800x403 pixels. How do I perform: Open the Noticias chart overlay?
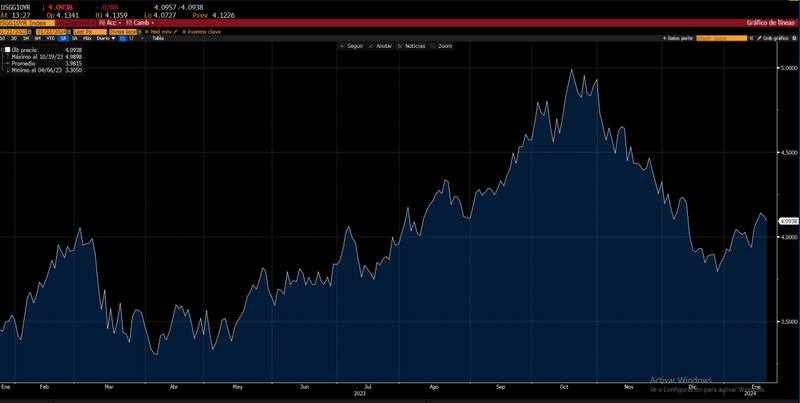coord(399,46)
